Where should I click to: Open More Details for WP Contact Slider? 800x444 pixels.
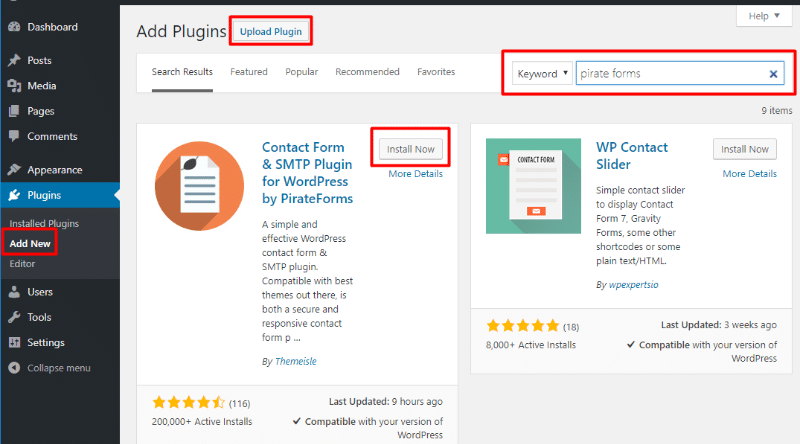click(749, 173)
